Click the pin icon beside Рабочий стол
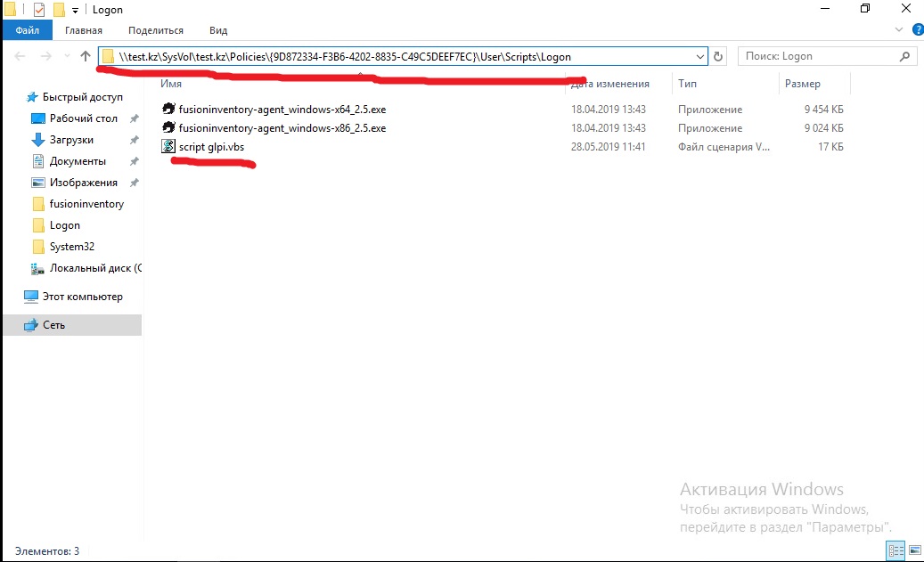The image size is (924, 562). coord(135,118)
